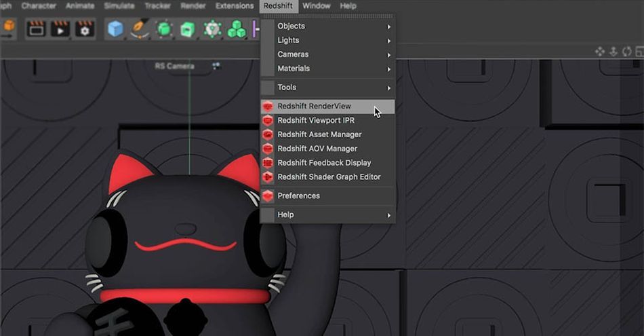Click the Tools submenu arrow
This screenshot has height=336, width=644.
(x=388, y=88)
